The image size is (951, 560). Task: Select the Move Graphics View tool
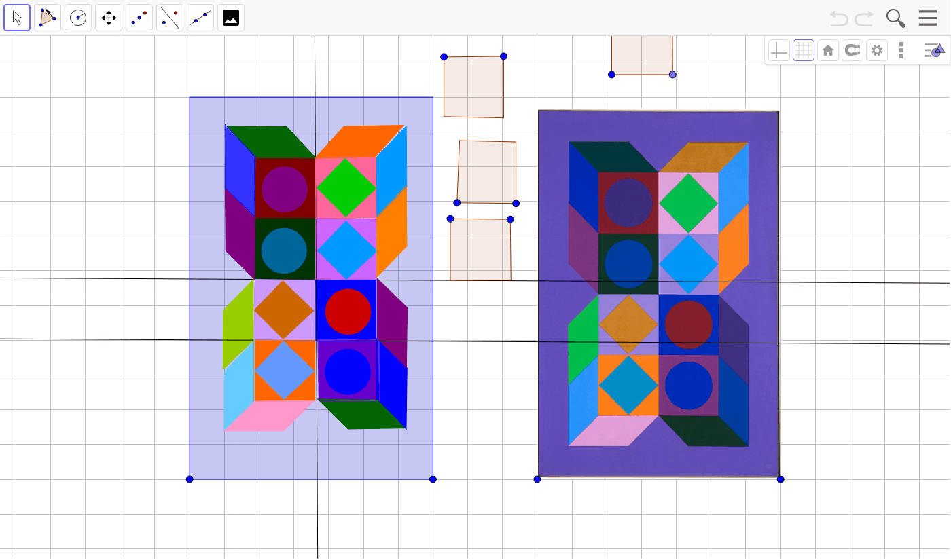[x=109, y=18]
